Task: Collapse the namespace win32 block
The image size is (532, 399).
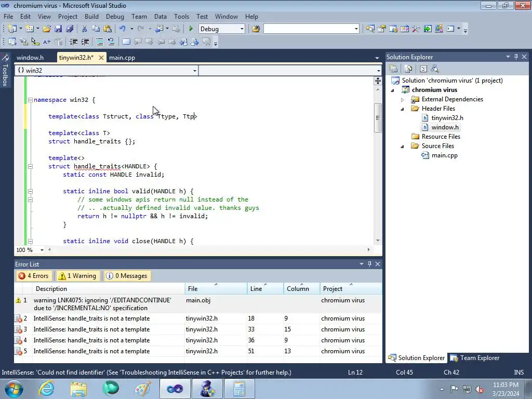Action: pos(30,100)
